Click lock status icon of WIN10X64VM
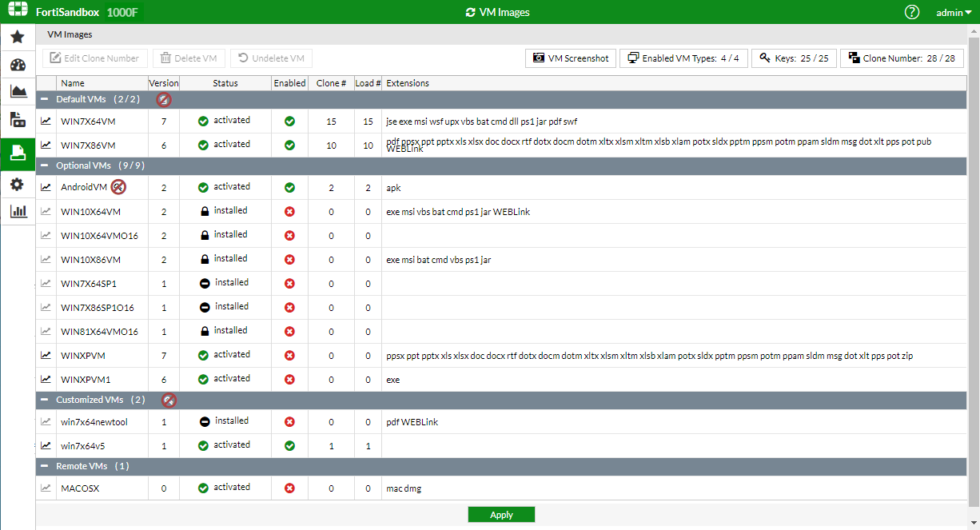The image size is (980, 530). 205,211
